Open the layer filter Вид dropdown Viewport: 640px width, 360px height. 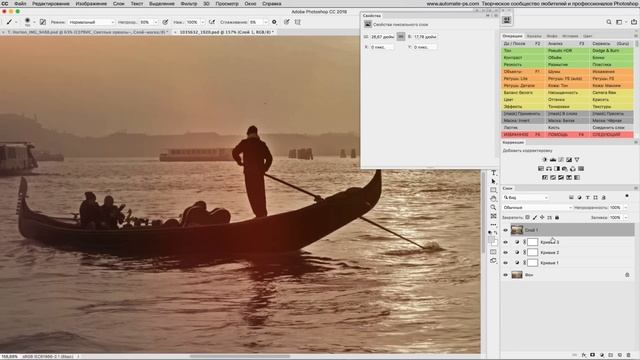tap(526, 198)
